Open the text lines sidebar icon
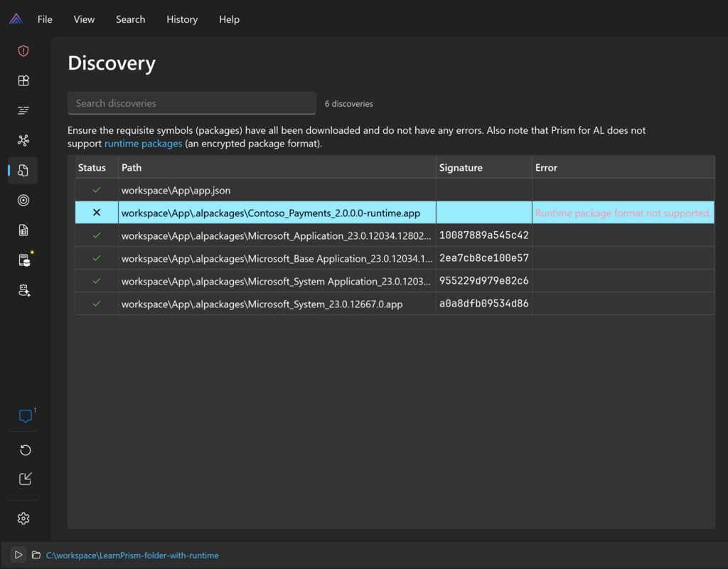728x569 pixels. 23,110
